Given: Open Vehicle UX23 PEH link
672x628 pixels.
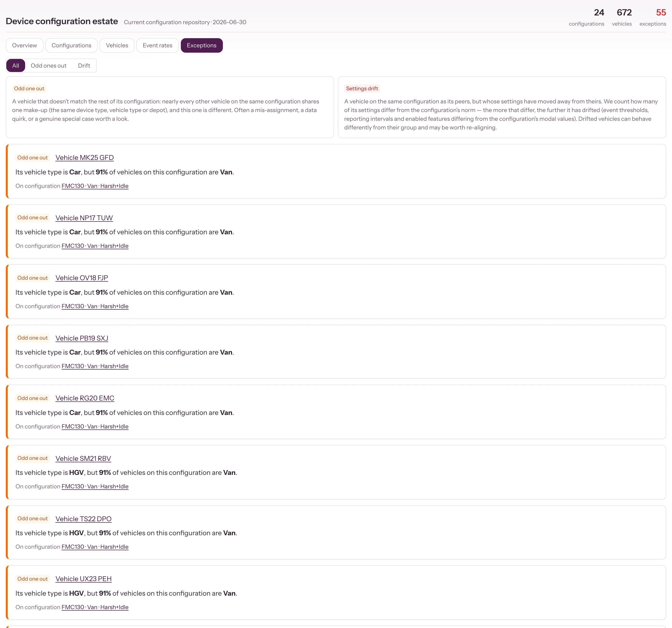Looking at the screenshot, I should (x=83, y=579).
